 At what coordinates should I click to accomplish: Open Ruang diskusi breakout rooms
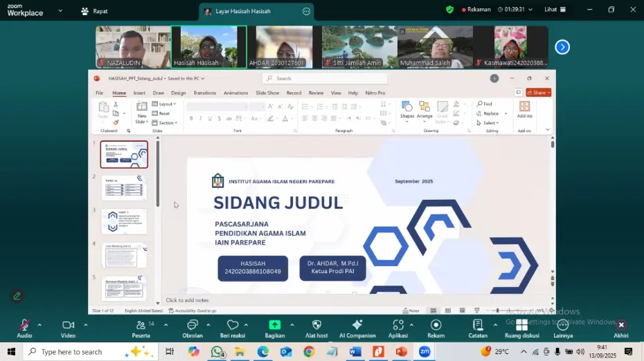[521, 328]
